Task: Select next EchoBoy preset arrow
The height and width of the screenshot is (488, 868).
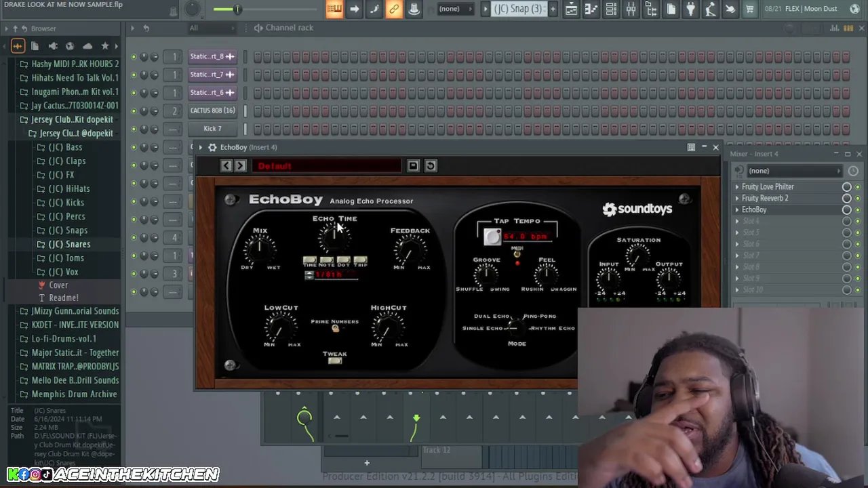Action: [240, 166]
